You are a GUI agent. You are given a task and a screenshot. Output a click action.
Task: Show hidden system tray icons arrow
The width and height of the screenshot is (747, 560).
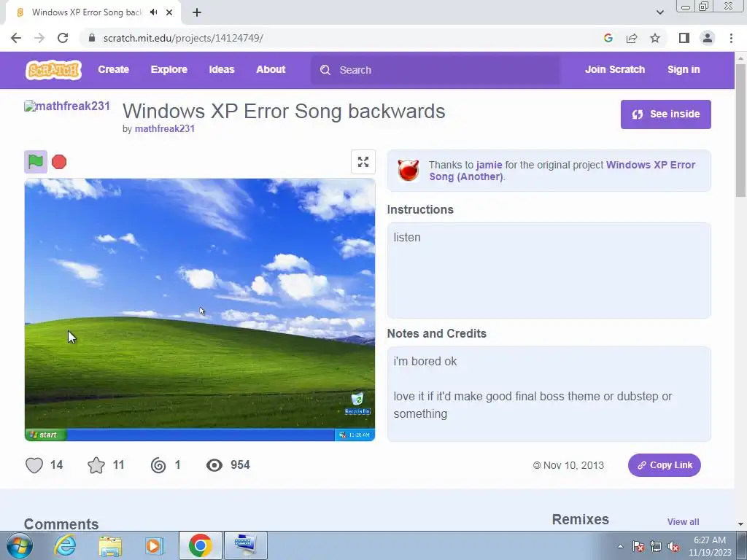(620, 546)
